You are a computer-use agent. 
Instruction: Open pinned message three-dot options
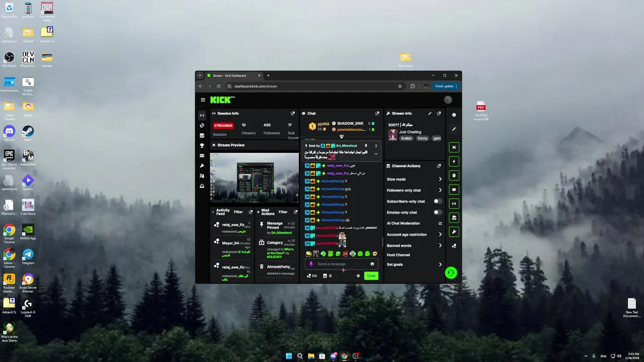pos(376,146)
